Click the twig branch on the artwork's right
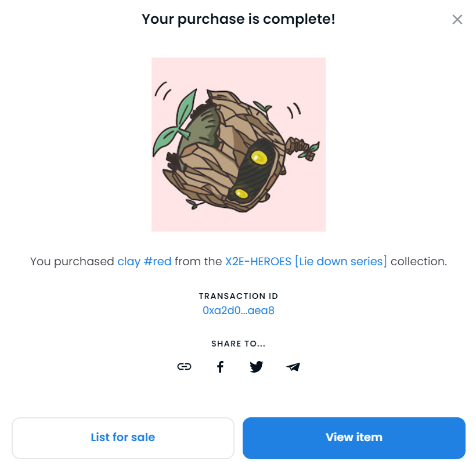476x462 pixels. pyautogui.click(x=302, y=149)
